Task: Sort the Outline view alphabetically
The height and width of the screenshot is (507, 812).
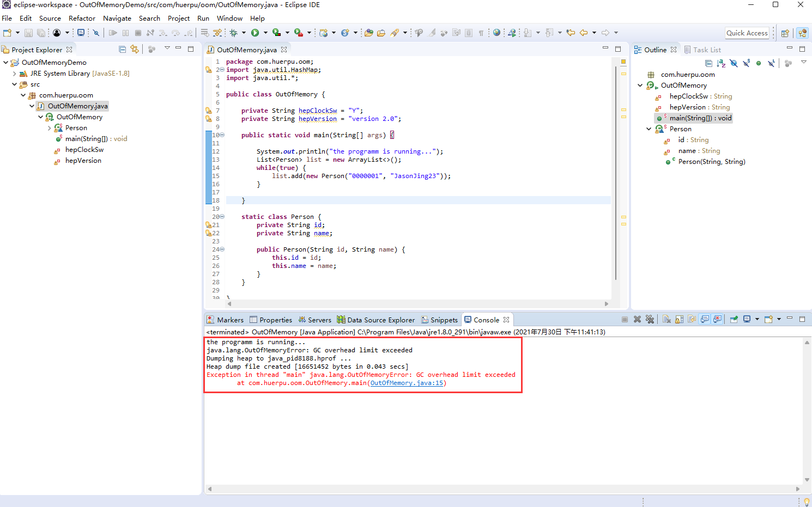Action: 721,63
